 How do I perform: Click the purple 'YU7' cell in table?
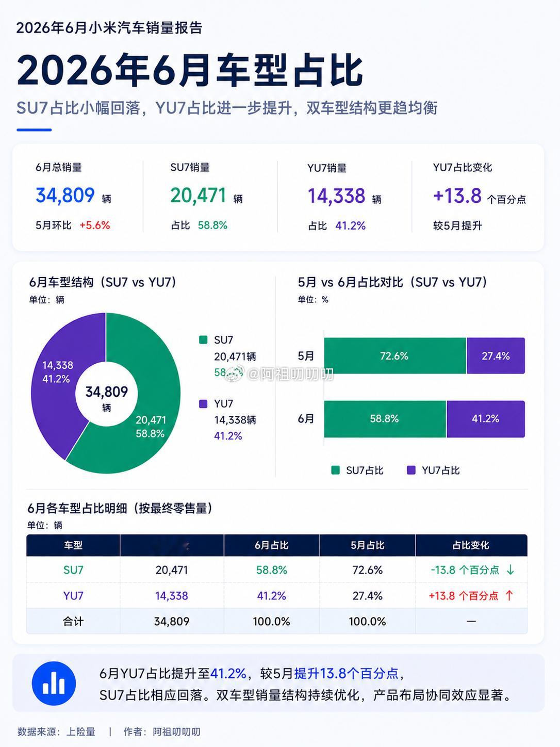[x=73, y=596]
